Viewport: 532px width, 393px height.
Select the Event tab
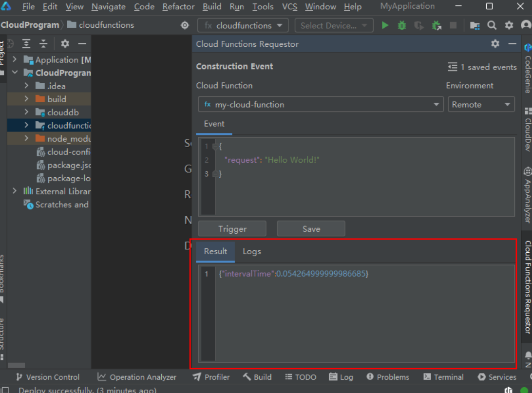click(x=214, y=124)
